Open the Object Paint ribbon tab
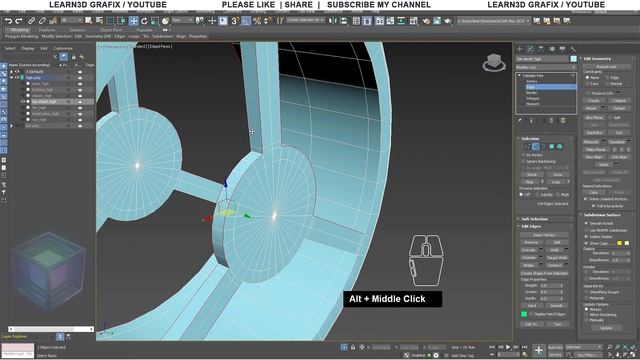Screen dimensions: 640x360 point(111,30)
